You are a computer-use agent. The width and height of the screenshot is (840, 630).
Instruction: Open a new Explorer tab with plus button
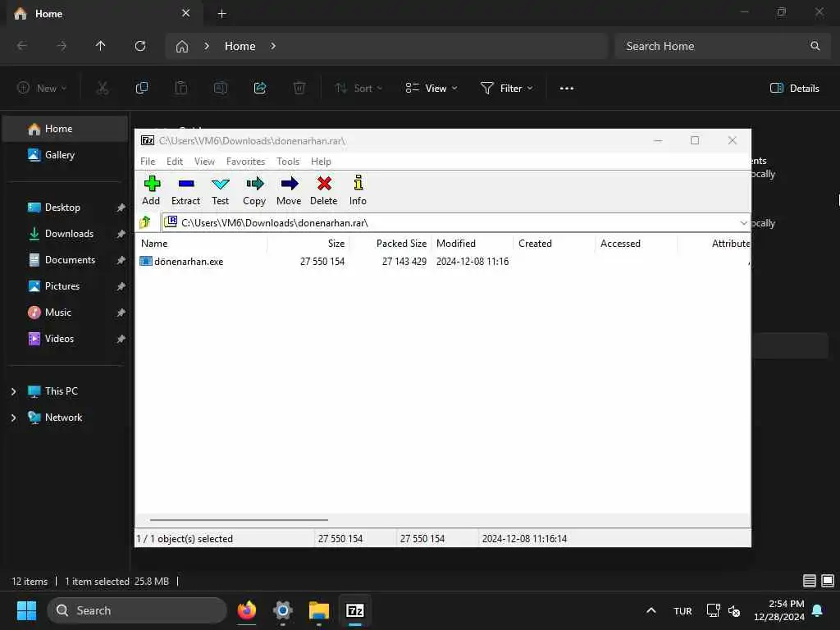221,14
